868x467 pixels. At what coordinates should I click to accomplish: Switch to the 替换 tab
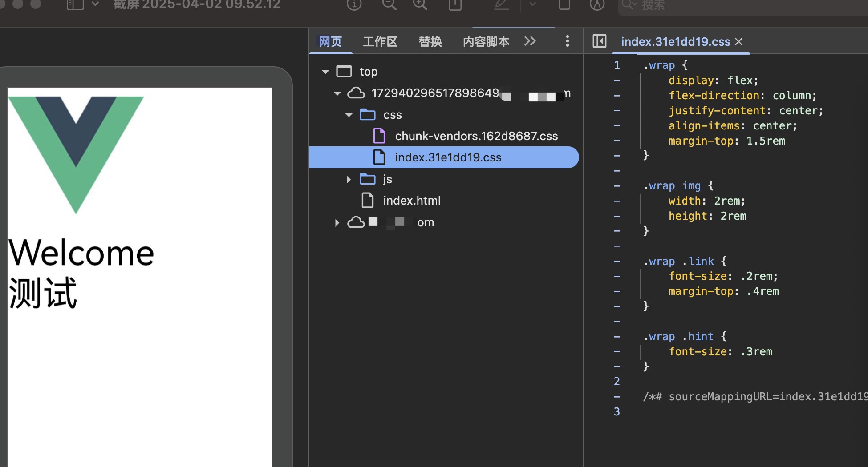tap(430, 42)
